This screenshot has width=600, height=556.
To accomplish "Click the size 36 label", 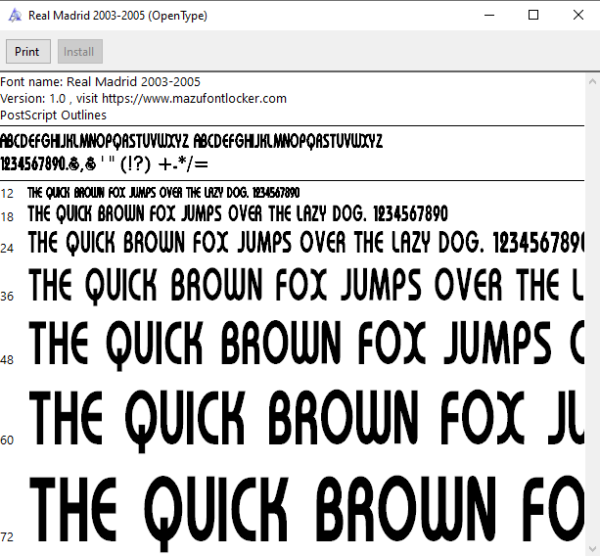I will pos(7,296).
